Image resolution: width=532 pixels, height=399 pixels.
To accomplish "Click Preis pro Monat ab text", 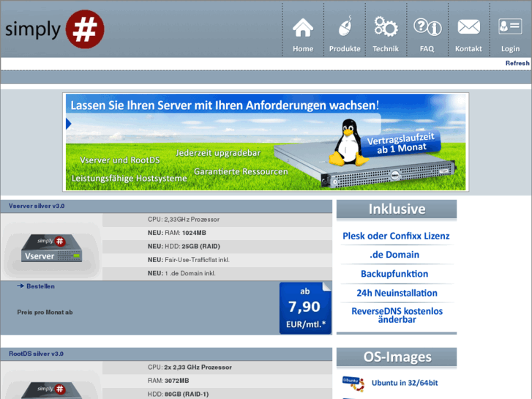I will [x=45, y=313].
